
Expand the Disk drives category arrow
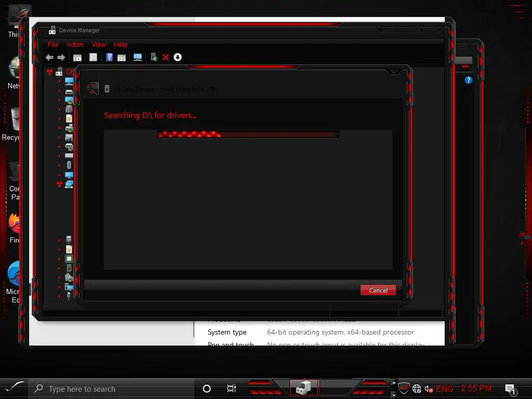[59, 91]
